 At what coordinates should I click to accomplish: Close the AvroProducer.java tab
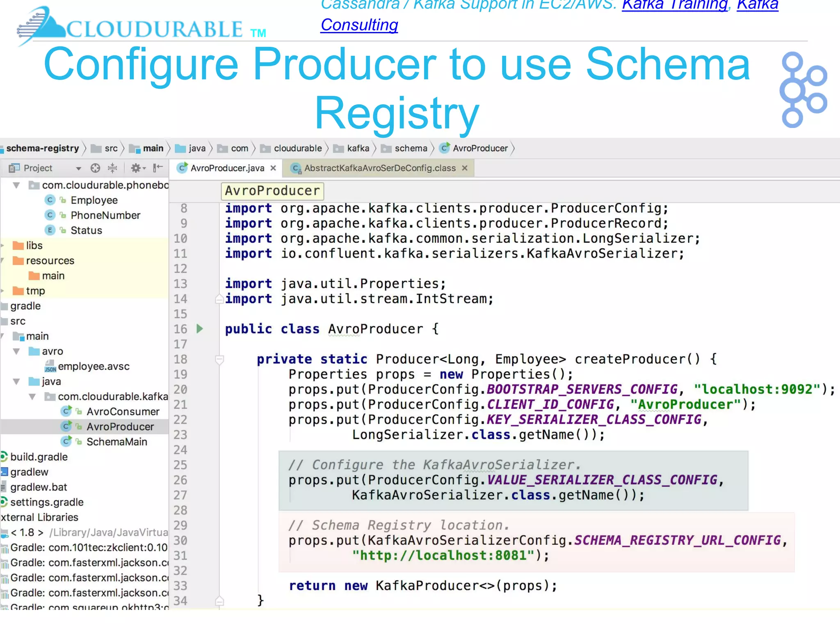[x=273, y=168]
